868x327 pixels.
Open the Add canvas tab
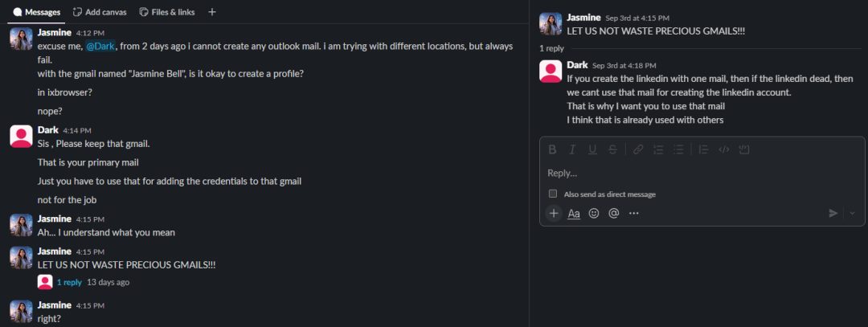pos(100,11)
